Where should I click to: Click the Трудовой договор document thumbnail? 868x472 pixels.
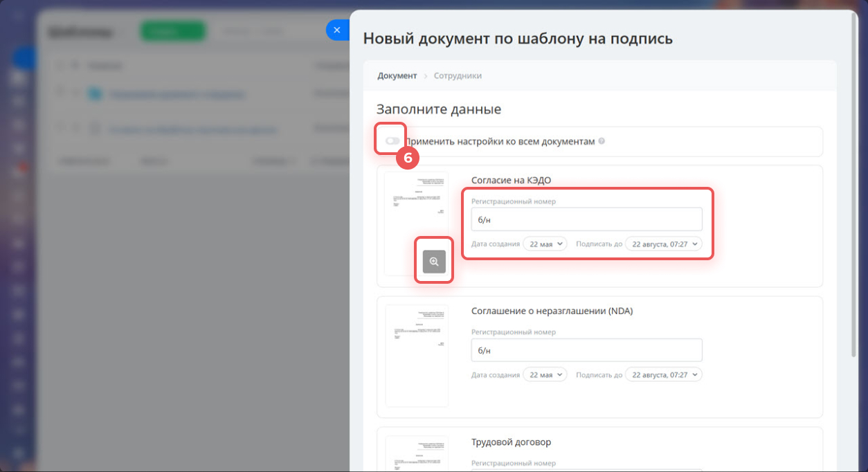coord(417,453)
